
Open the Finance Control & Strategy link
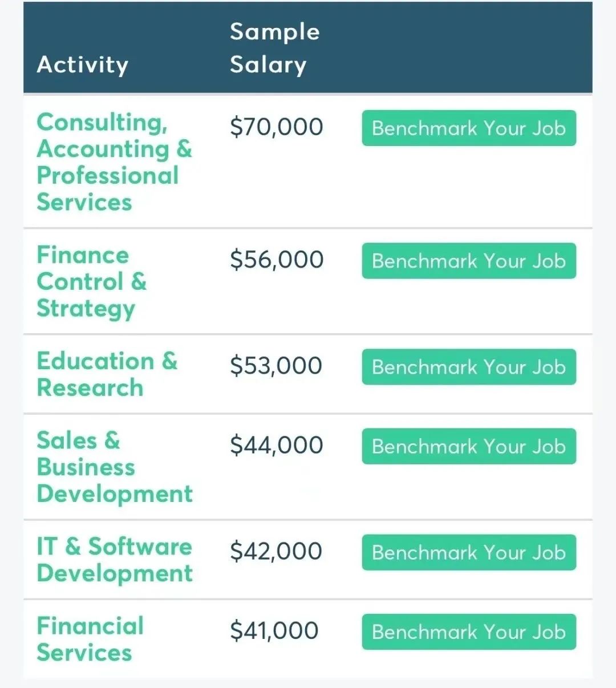coord(92,282)
